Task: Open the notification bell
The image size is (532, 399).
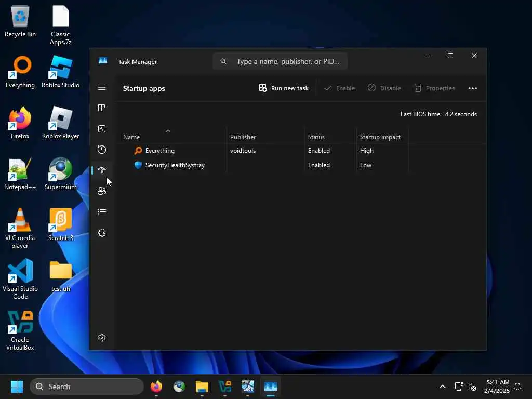Action: click(x=517, y=387)
